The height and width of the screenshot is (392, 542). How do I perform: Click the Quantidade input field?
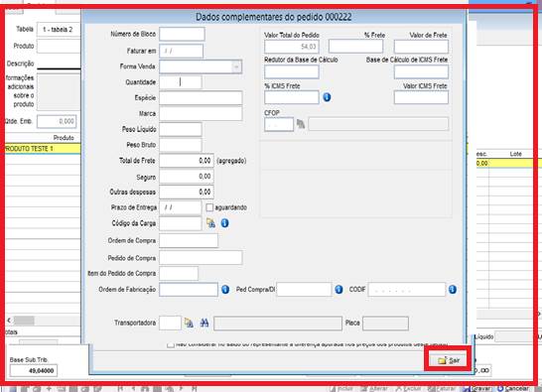pyautogui.click(x=181, y=82)
